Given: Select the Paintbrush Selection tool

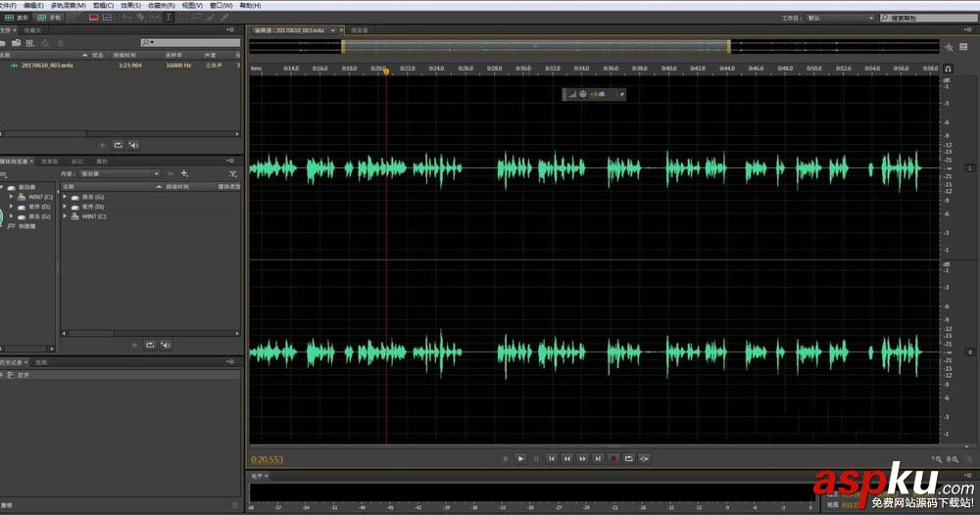Looking at the screenshot, I should (x=210, y=18).
